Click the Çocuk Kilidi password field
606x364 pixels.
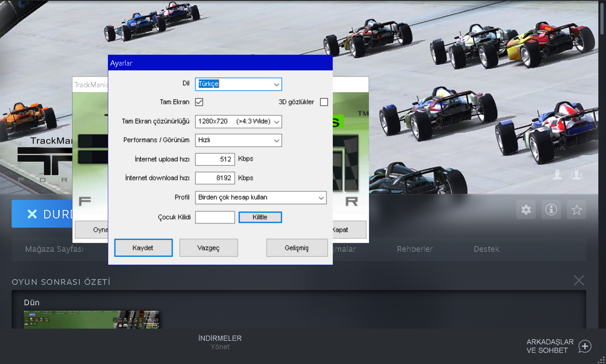[x=215, y=217]
